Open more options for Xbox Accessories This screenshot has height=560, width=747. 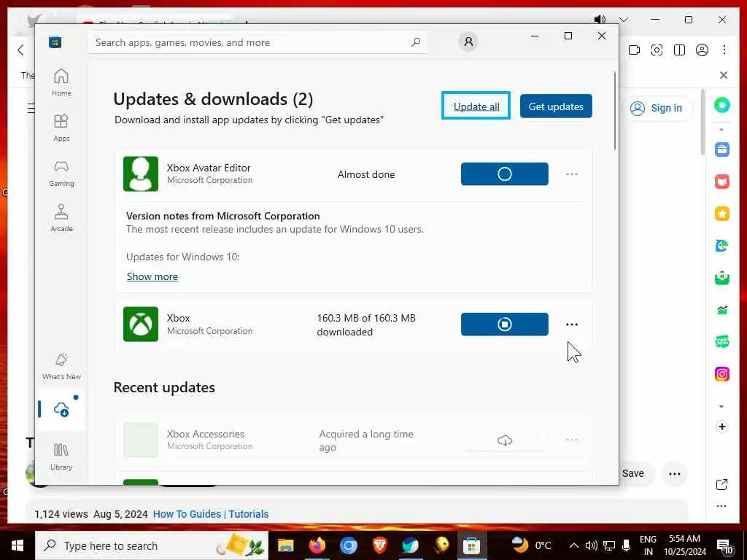click(572, 440)
